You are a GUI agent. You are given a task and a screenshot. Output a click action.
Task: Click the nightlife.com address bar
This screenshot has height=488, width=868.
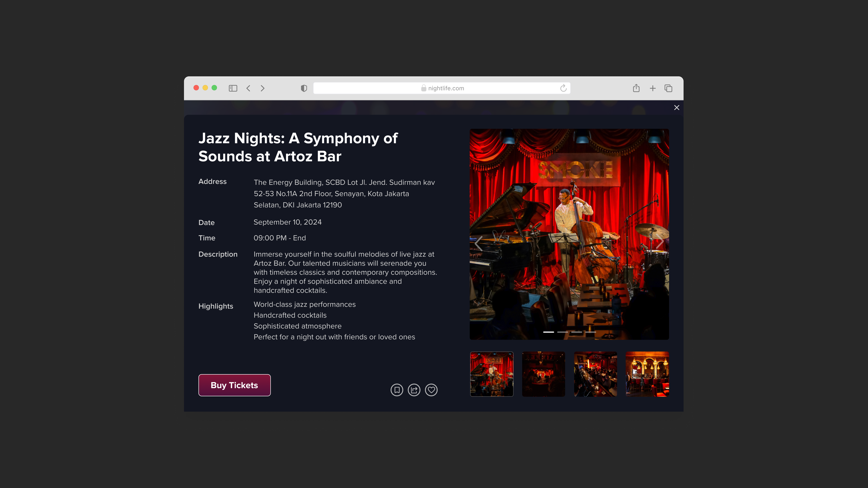pyautogui.click(x=441, y=88)
